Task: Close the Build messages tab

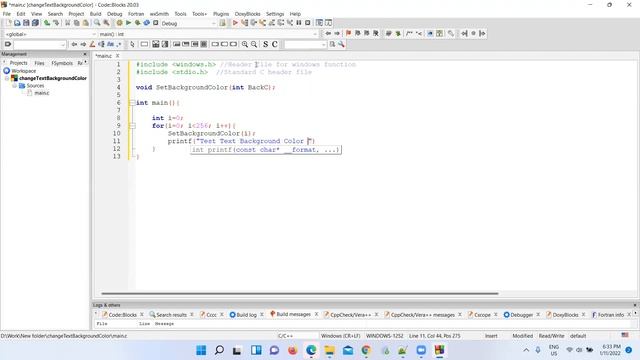Action: [x=316, y=314]
